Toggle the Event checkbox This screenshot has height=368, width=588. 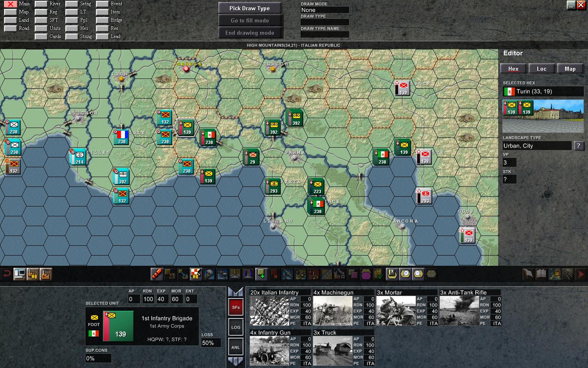click(102, 4)
